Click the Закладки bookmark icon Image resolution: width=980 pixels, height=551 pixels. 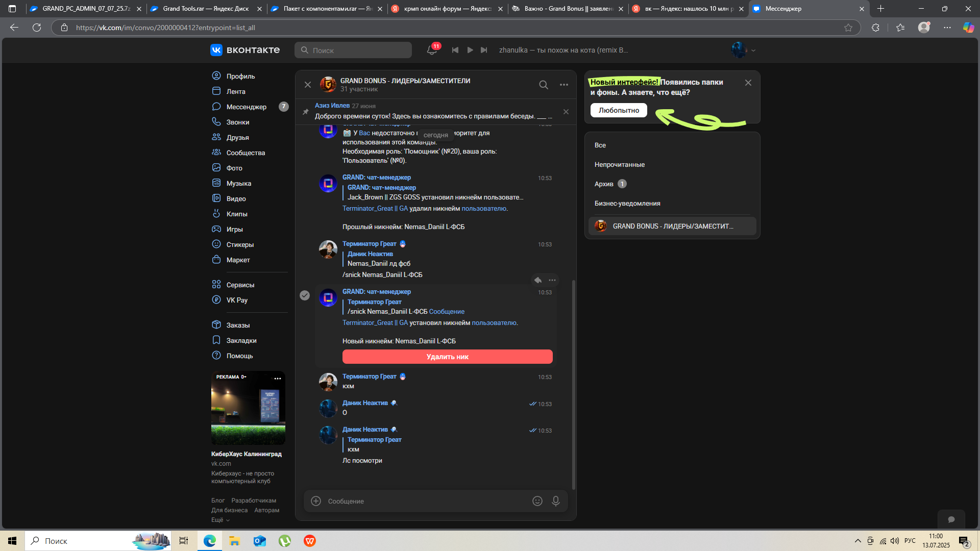[x=216, y=340]
